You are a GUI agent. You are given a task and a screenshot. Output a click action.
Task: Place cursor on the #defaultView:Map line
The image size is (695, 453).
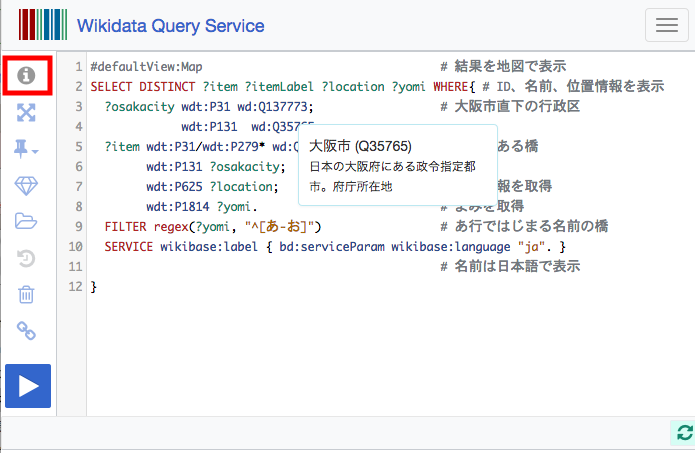146,66
